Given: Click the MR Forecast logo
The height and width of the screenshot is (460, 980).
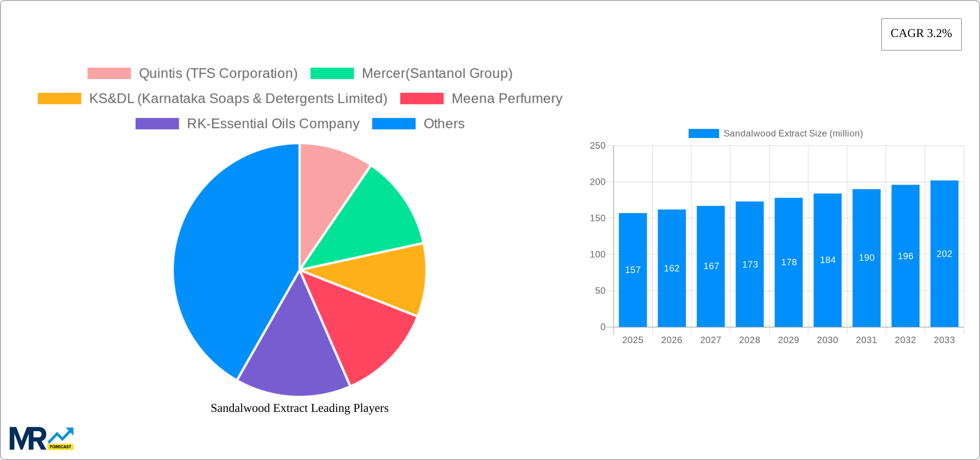Looking at the screenshot, I should (41, 438).
